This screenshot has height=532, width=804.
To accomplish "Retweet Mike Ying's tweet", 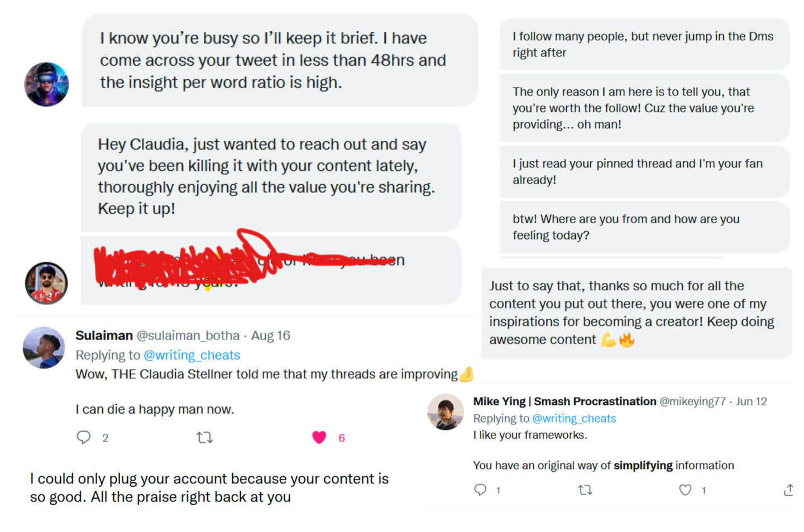I will (x=585, y=490).
